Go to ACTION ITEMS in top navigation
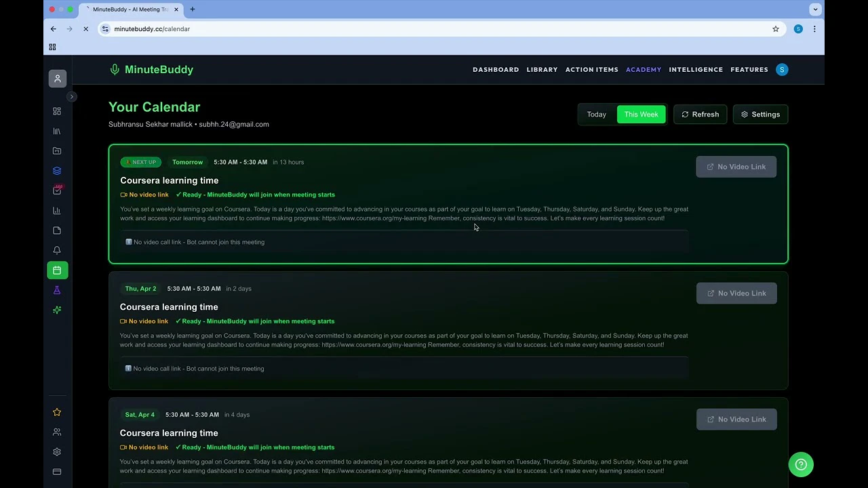 (592, 69)
